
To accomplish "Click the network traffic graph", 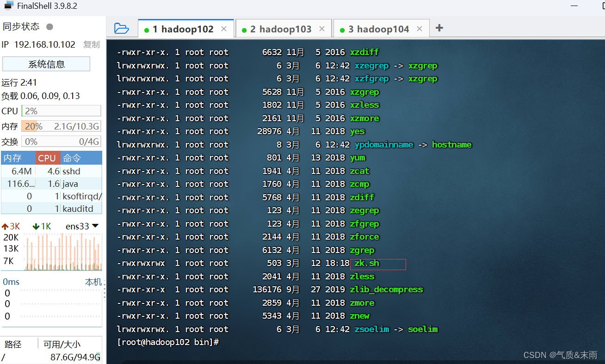I will [64, 252].
